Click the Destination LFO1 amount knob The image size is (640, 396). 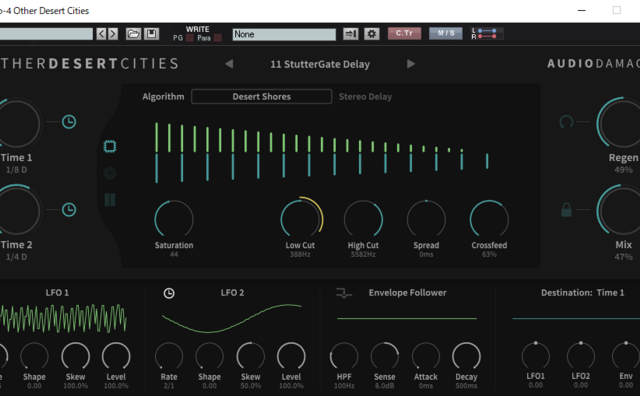536,356
